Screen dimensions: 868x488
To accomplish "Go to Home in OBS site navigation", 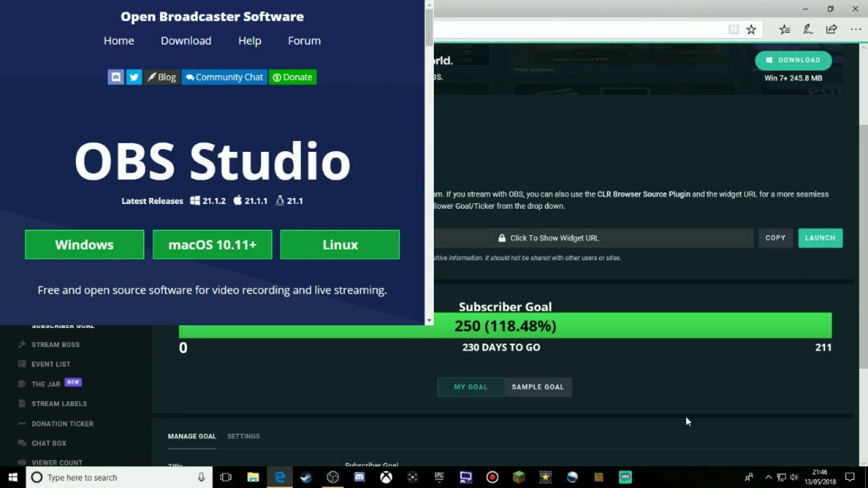I will (119, 41).
